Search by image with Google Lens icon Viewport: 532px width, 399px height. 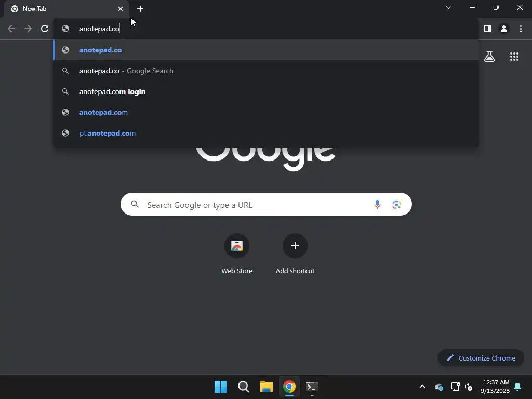pos(396,204)
